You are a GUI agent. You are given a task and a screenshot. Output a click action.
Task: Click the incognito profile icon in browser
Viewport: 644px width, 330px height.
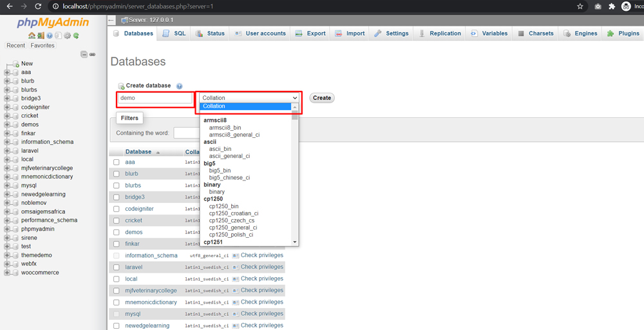626,6
